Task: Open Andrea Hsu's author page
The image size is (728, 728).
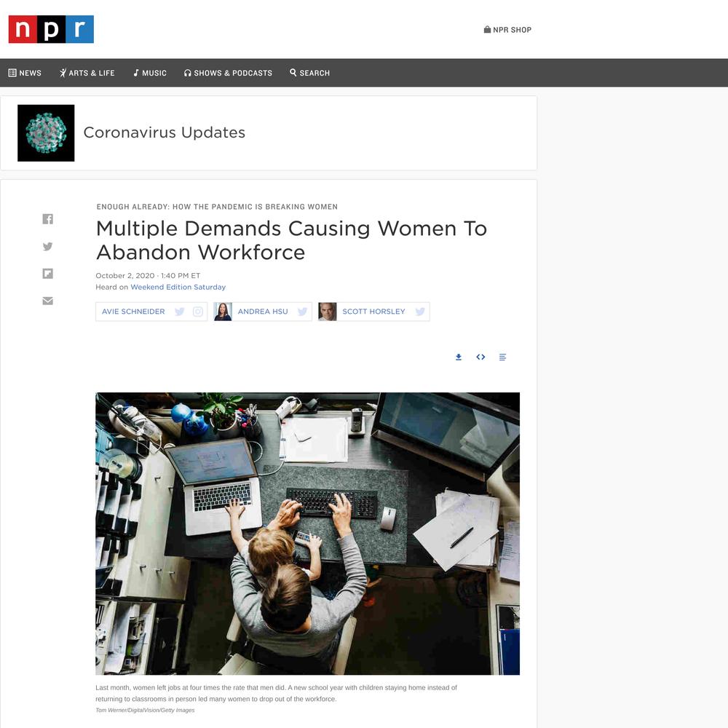Action: [x=263, y=312]
